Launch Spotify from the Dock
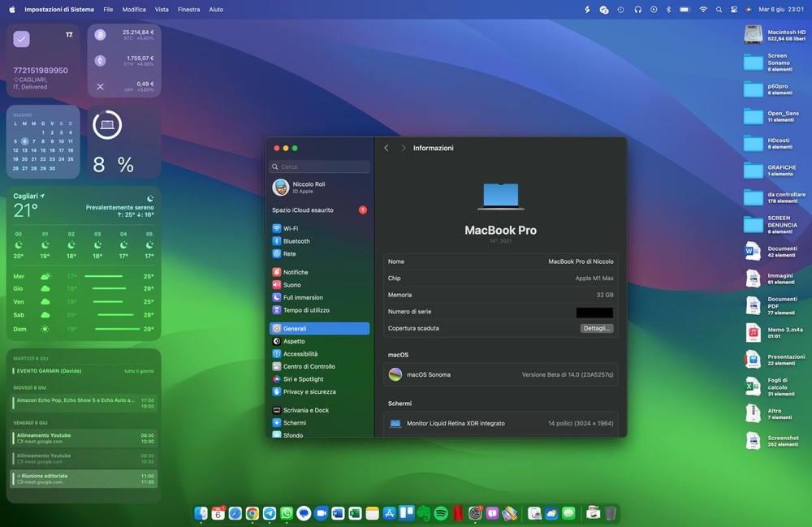Image resolution: width=812 pixels, height=527 pixels. coord(441,513)
